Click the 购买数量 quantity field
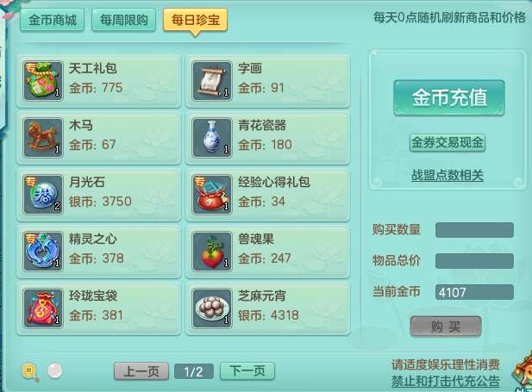 [x=474, y=230]
